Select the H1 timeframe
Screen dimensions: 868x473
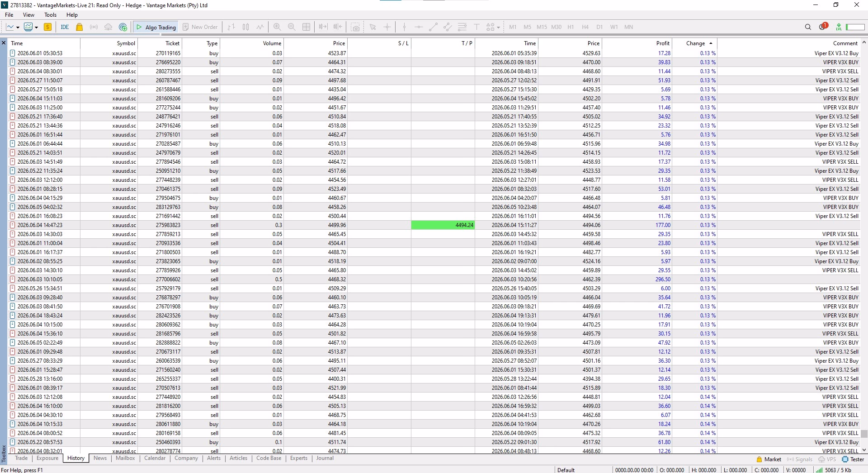coord(571,27)
